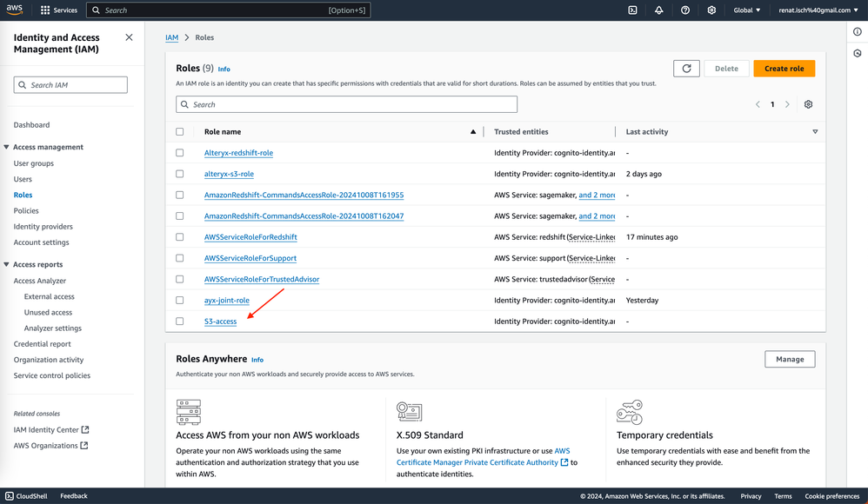
Task: Open Service control policies
Action: [52, 375]
